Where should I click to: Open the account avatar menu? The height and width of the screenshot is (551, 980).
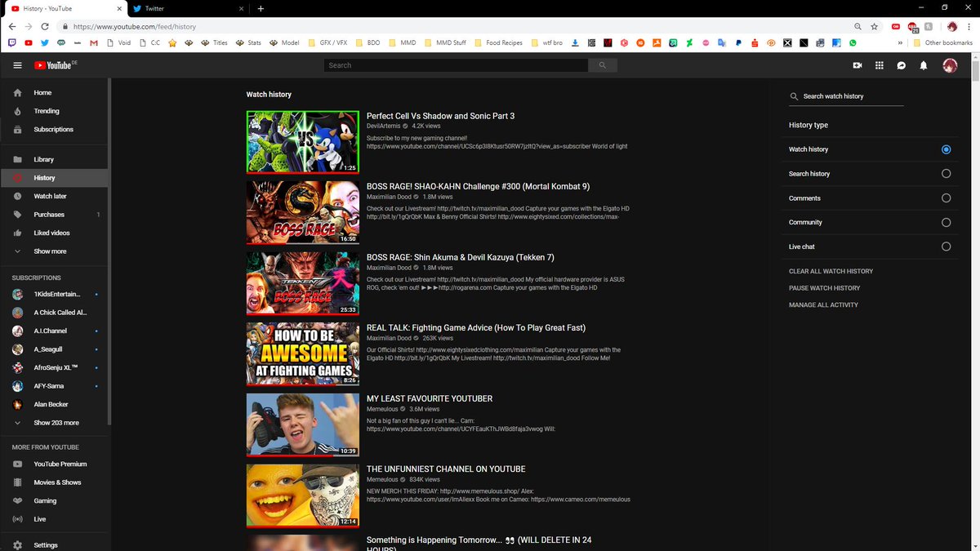950,65
